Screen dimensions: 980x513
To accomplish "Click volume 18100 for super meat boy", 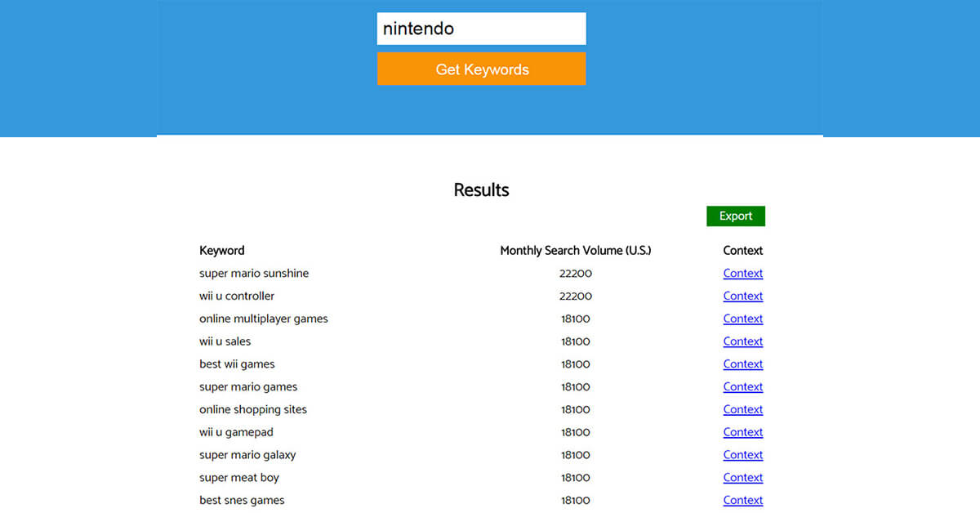I will point(576,478).
